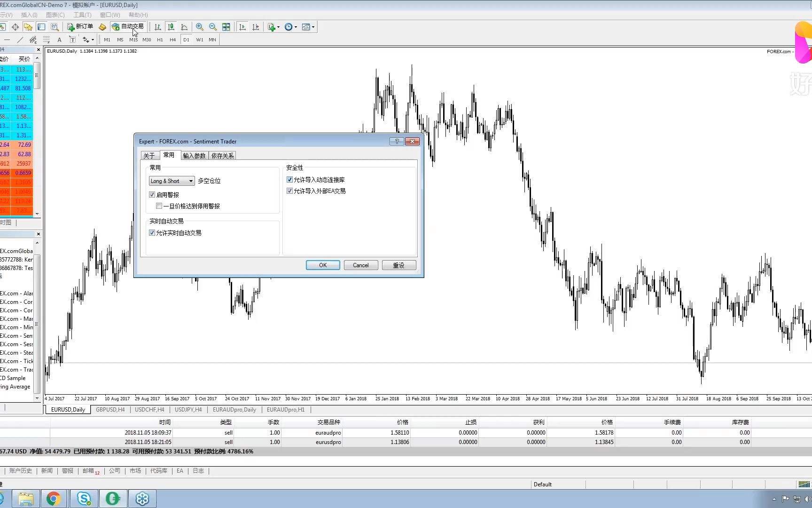The height and width of the screenshot is (508, 812).
Task: Select the horizontal line drawing tool
Action: pos(7,40)
